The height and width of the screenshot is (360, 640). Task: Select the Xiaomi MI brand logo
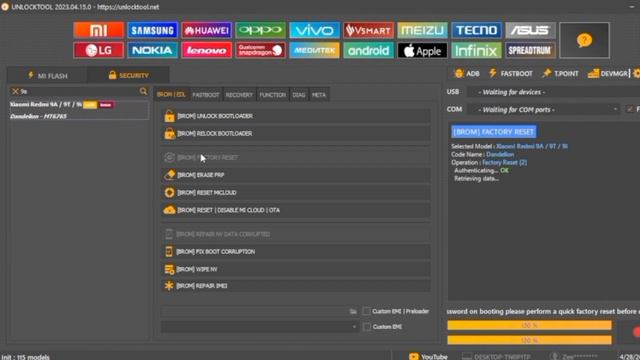coord(99,30)
